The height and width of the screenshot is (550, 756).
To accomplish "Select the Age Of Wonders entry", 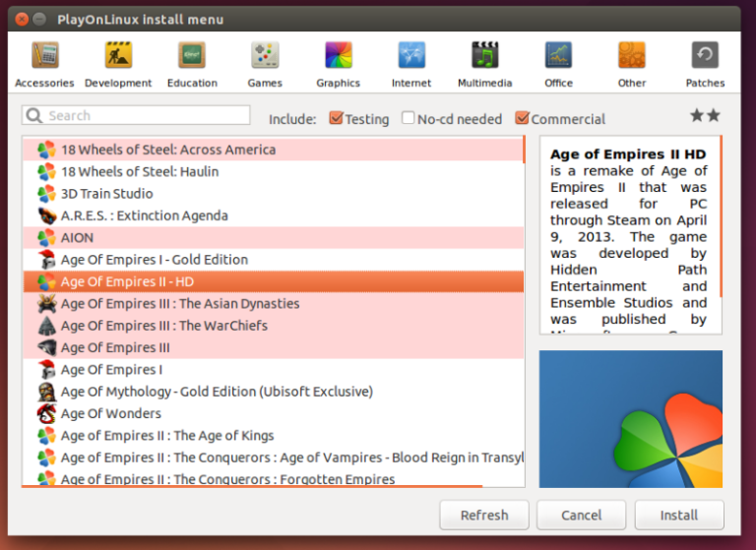I will pos(273,413).
